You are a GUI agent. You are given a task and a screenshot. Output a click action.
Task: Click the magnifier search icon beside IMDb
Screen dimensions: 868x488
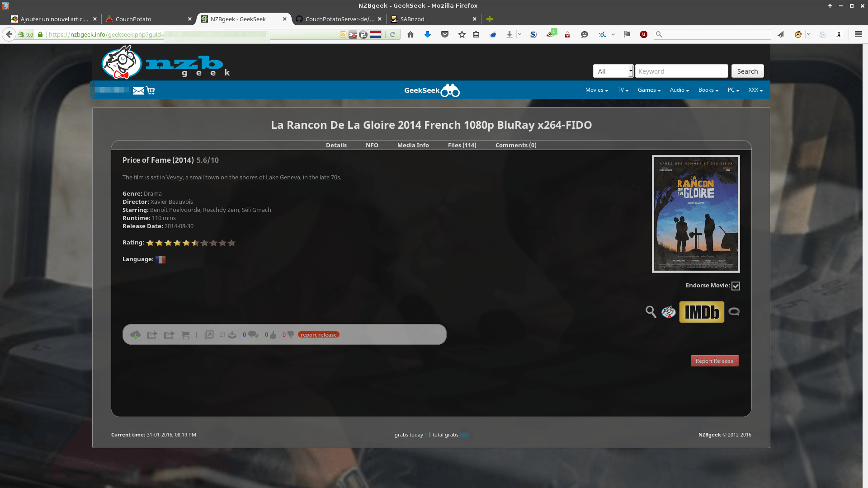pos(651,312)
